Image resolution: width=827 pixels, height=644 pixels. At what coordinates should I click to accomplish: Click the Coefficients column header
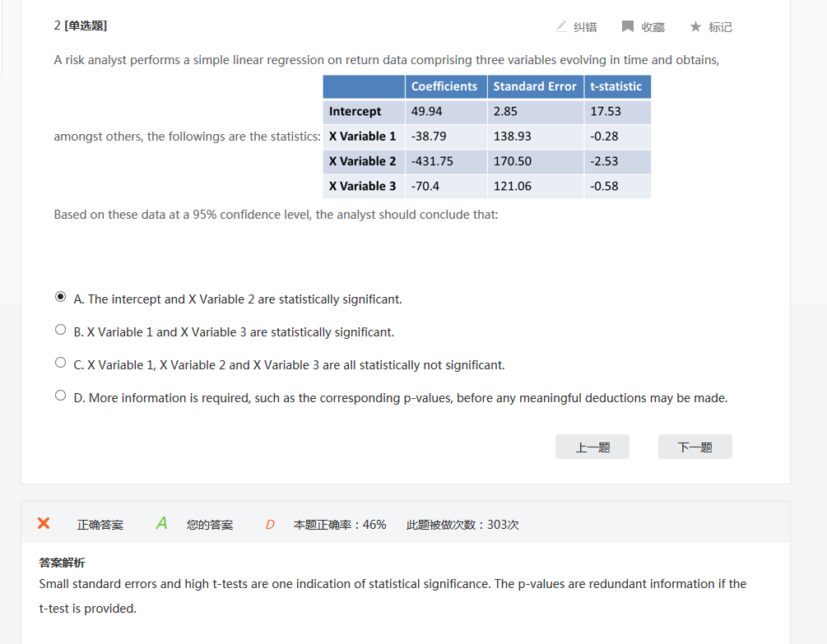(444, 86)
